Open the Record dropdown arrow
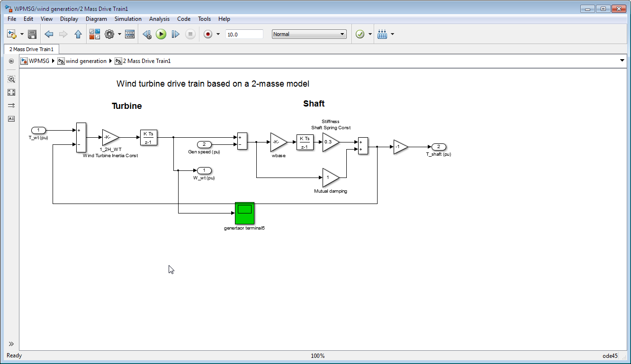This screenshot has width=631, height=364. click(218, 34)
